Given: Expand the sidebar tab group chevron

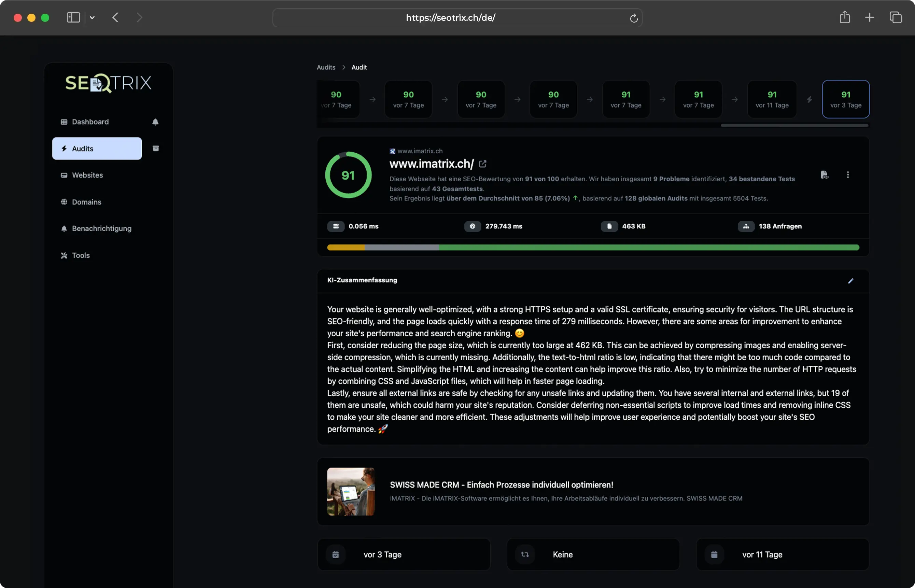Looking at the screenshot, I should click(92, 17).
